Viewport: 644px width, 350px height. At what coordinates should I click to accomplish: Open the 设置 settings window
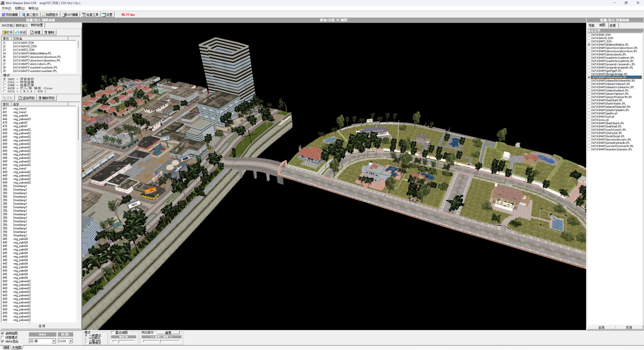107,14
